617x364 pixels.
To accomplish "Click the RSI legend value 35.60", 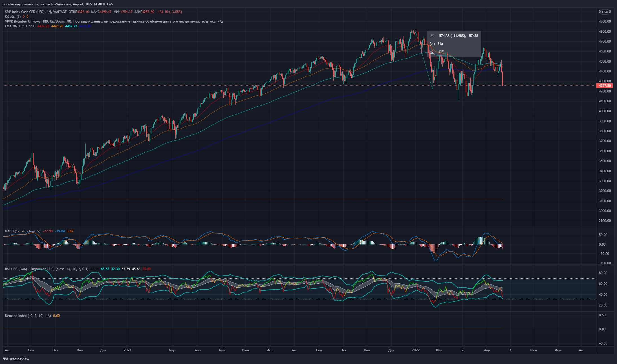I will pos(147,269).
